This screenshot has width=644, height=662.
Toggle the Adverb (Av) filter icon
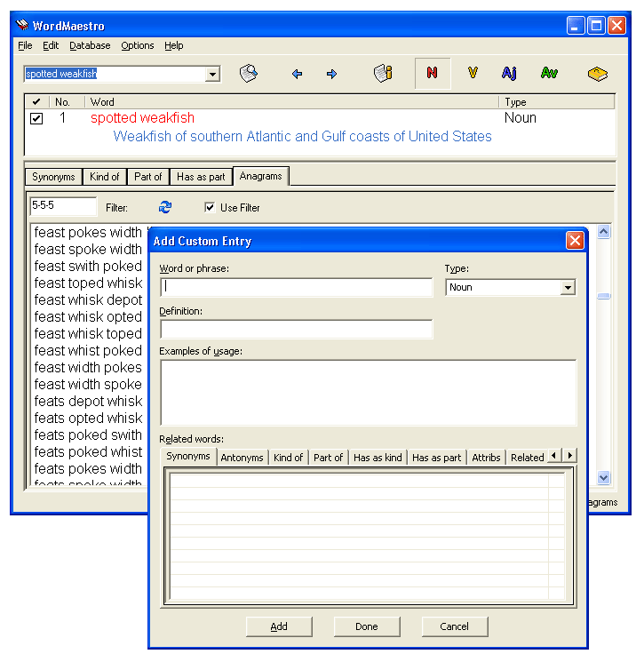pos(549,73)
